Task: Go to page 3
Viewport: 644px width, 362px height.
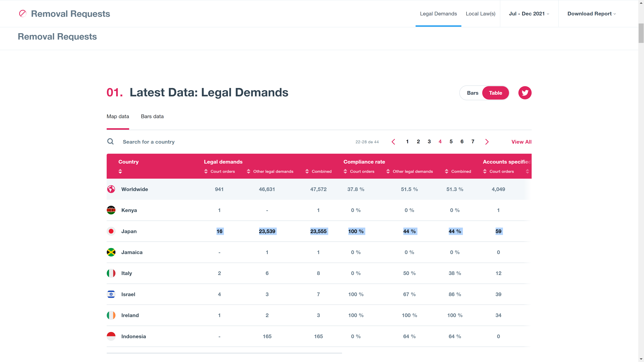Action: pos(429,142)
